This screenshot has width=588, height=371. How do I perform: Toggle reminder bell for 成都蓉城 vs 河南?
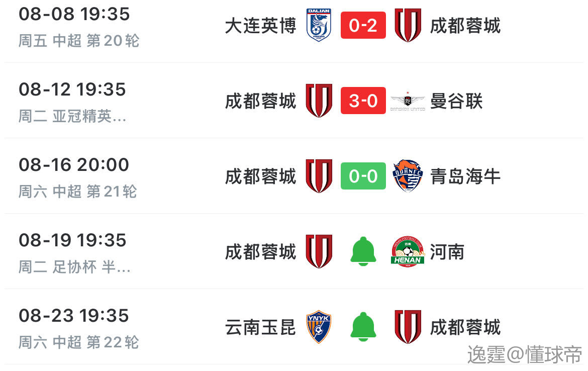point(363,251)
